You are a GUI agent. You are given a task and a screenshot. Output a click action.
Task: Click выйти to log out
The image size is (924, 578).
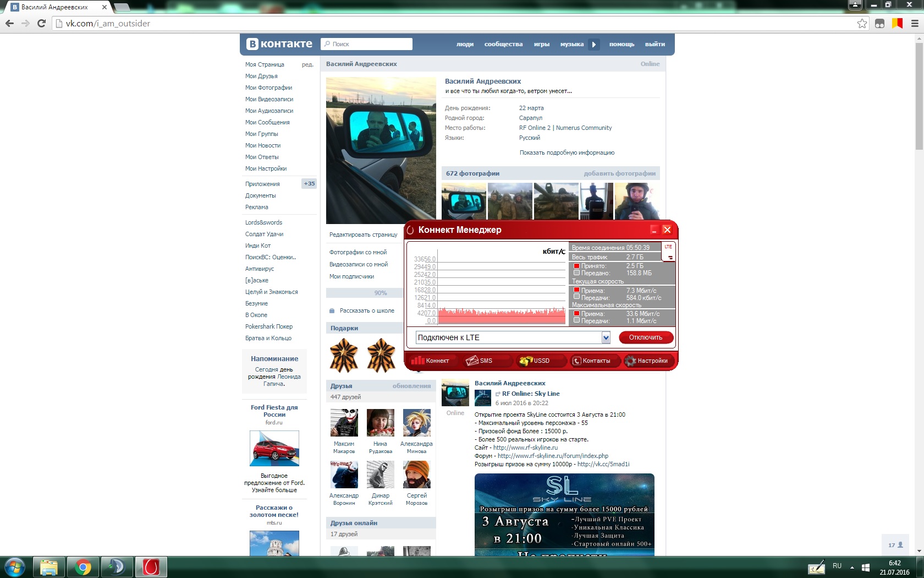coord(655,44)
